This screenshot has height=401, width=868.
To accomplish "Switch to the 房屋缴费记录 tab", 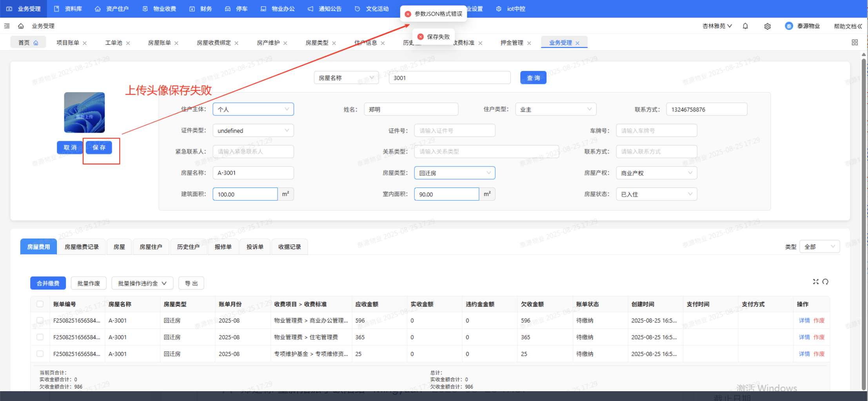I will click(82, 247).
